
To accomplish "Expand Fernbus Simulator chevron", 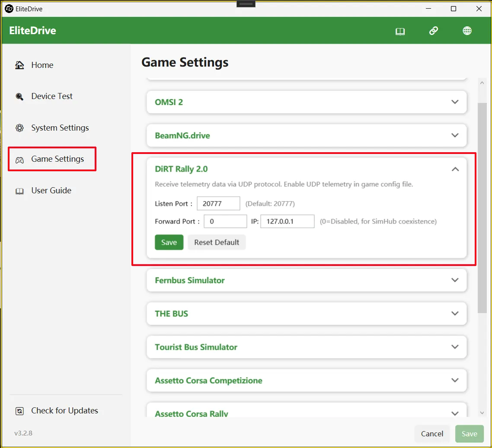I will coord(455,280).
